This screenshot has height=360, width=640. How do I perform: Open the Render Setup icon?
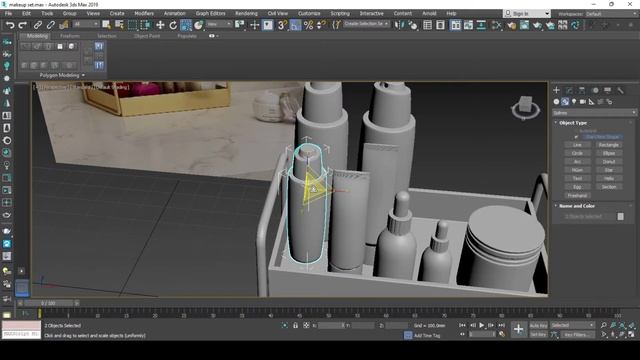coord(511,25)
